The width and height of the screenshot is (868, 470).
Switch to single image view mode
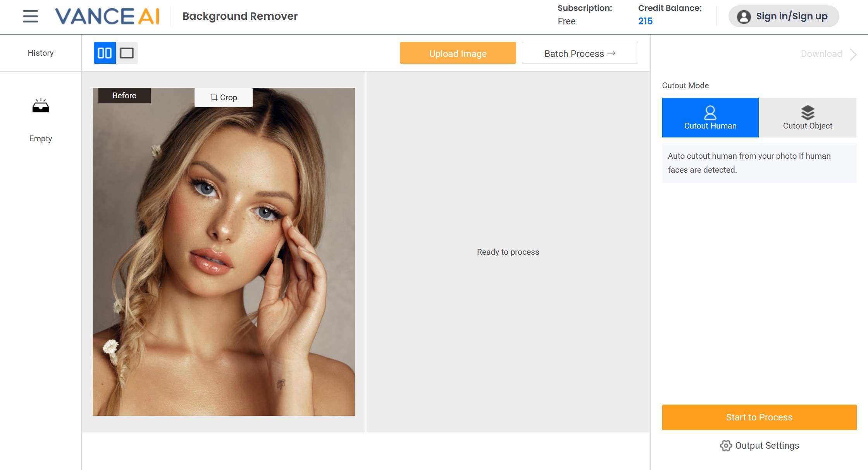click(127, 53)
